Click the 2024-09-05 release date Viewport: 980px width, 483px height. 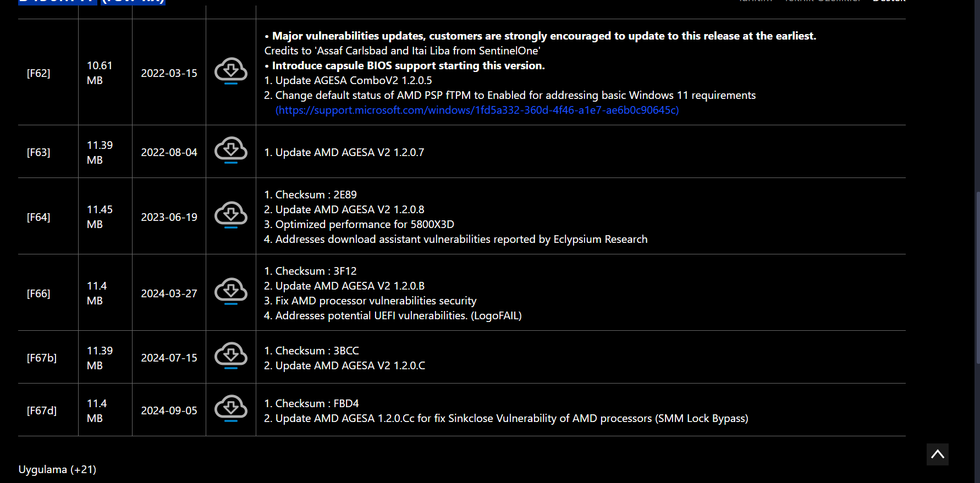point(169,410)
